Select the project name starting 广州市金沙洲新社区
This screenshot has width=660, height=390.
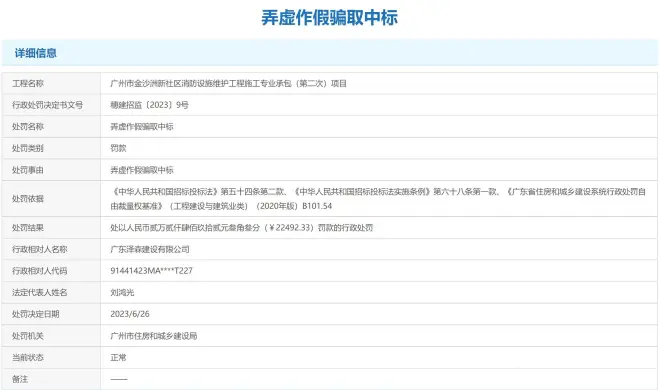tap(229, 83)
